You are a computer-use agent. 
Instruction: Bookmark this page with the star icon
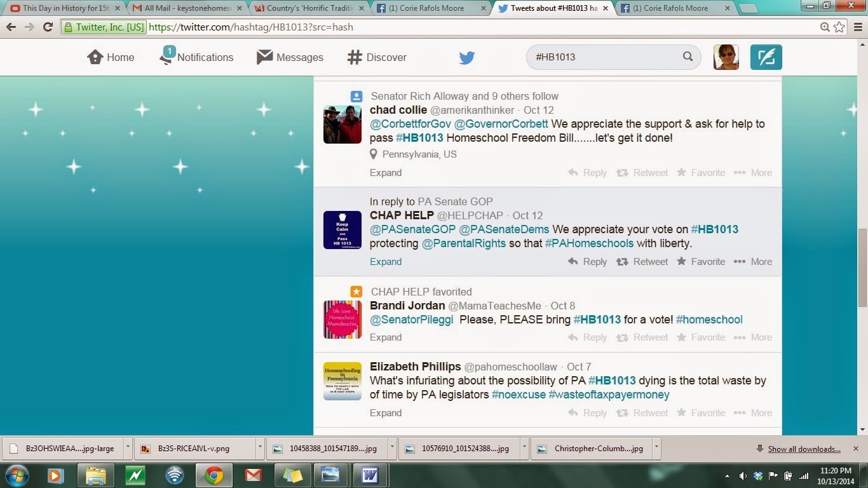coord(839,27)
